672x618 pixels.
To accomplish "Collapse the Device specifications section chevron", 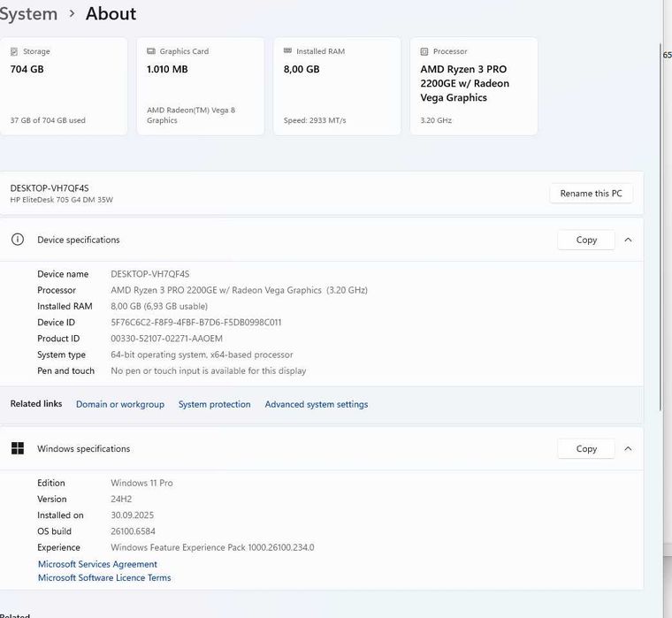I will coord(628,240).
